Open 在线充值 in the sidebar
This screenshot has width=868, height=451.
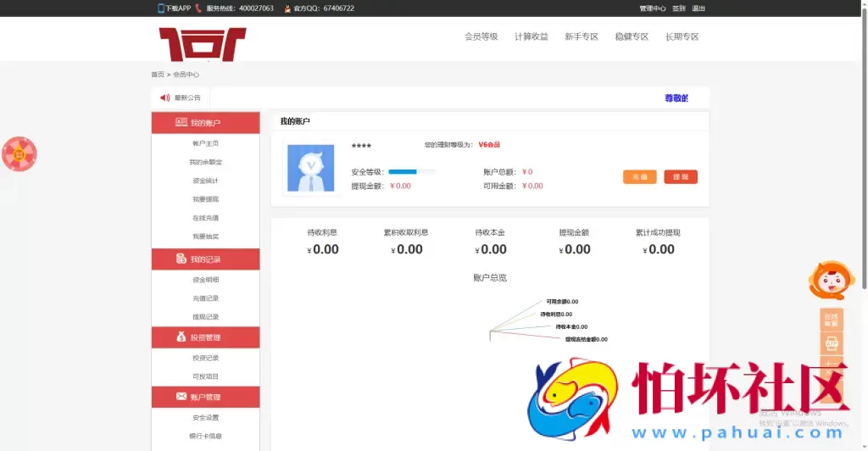click(x=205, y=218)
